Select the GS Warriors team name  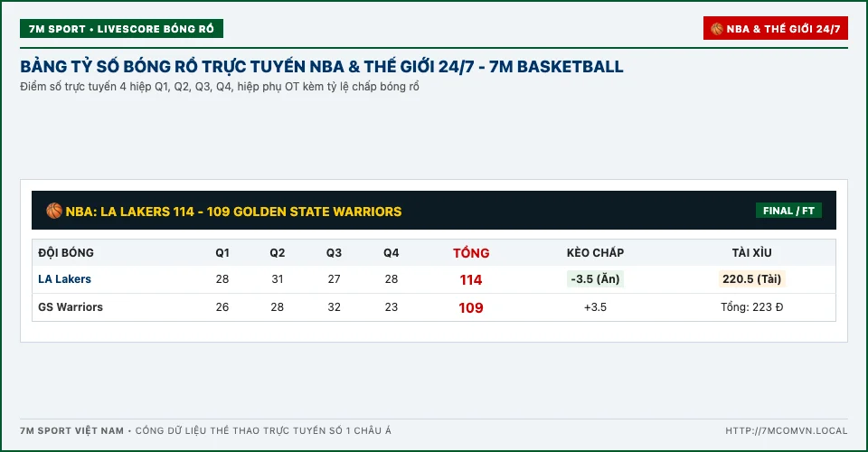[71, 307]
